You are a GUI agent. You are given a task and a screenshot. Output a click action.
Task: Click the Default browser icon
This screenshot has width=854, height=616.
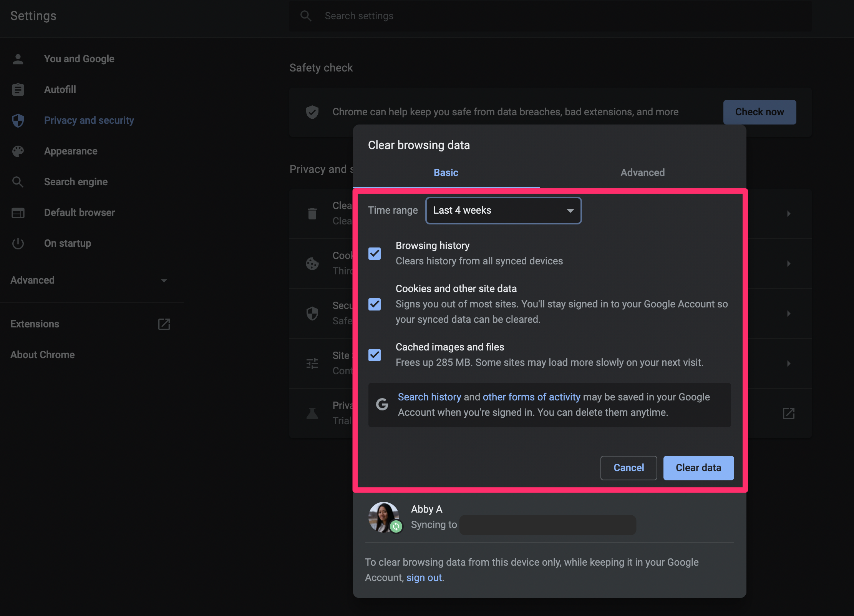[x=18, y=212]
